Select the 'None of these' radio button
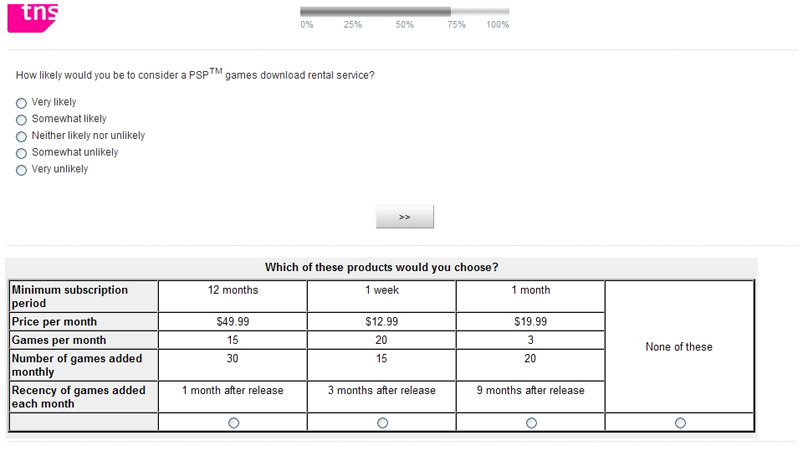 coord(680,423)
